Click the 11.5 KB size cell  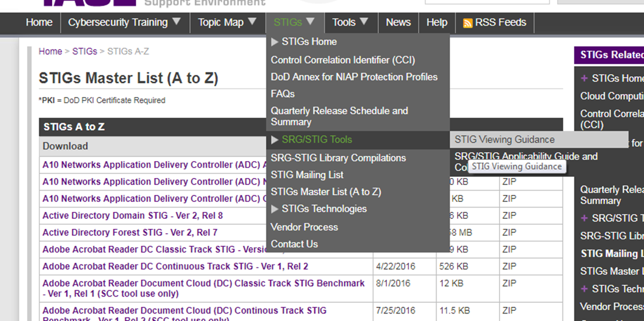tap(455, 310)
